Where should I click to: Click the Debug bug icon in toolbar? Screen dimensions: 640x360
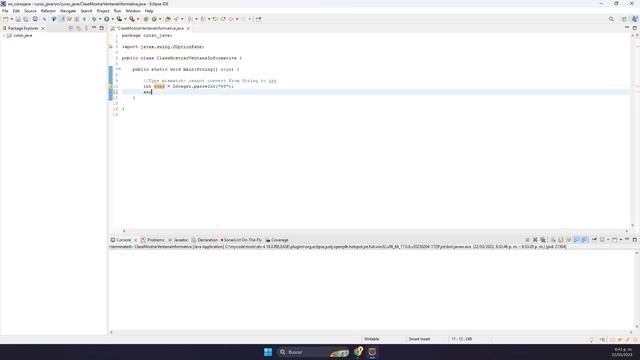[94, 19]
